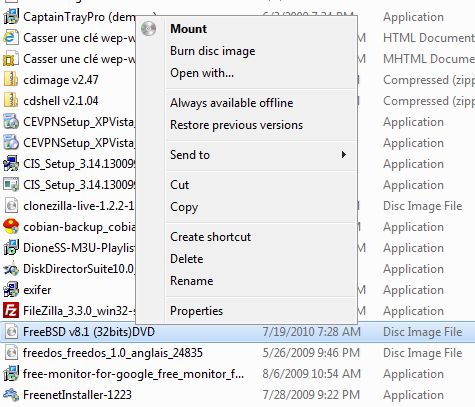The image size is (475, 407).
Task: Select file 'FreenetInstaller-1223'
Action: (77, 395)
